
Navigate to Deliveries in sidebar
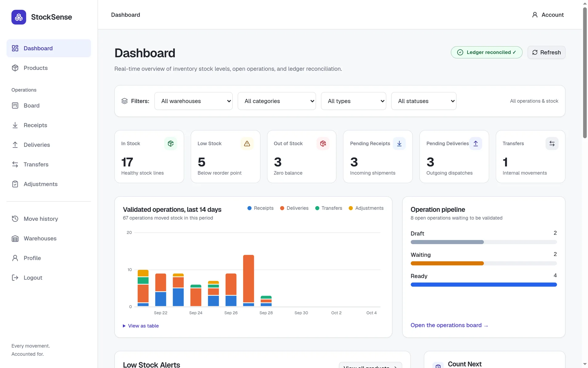tap(49, 145)
